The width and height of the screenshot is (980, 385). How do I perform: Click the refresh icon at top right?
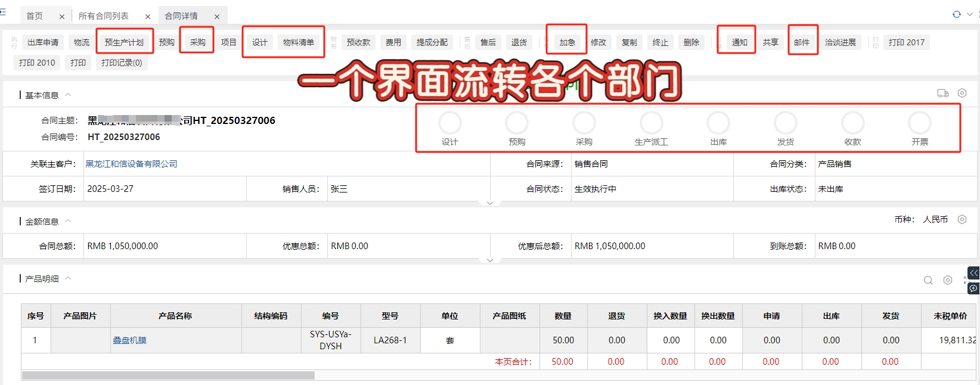(956, 14)
